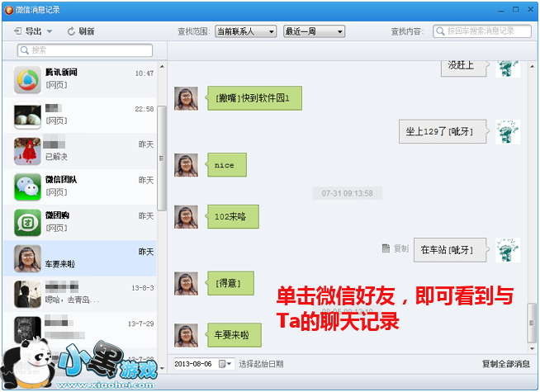Click the 快到软件园1 message bubble

point(253,98)
